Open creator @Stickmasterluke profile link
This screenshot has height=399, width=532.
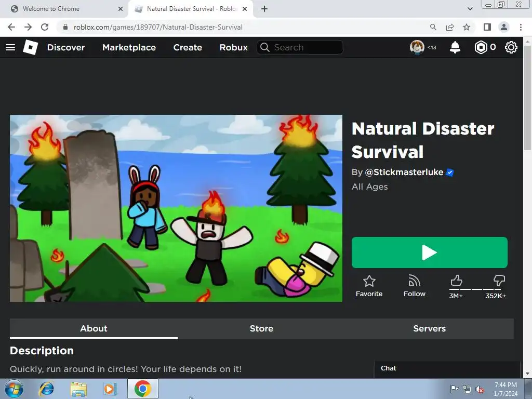coord(404,172)
